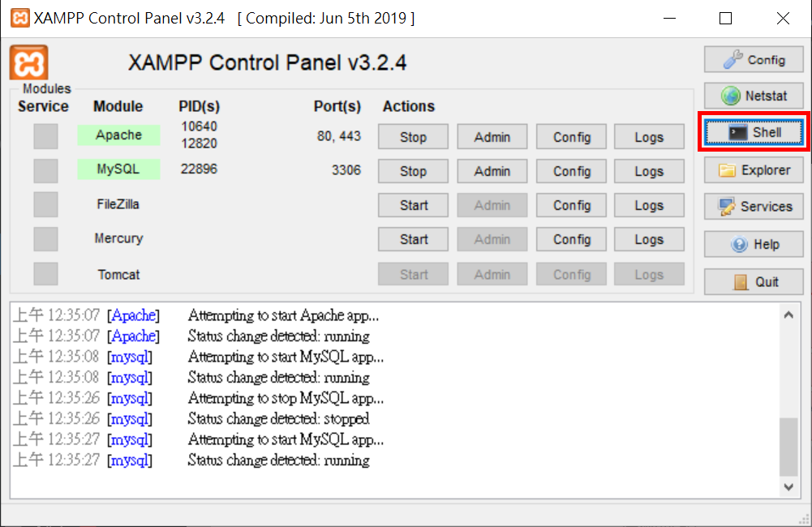Screen dimensions: 812x527
Task: Stop the MySQL module
Action: pyautogui.click(x=413, y=171)
